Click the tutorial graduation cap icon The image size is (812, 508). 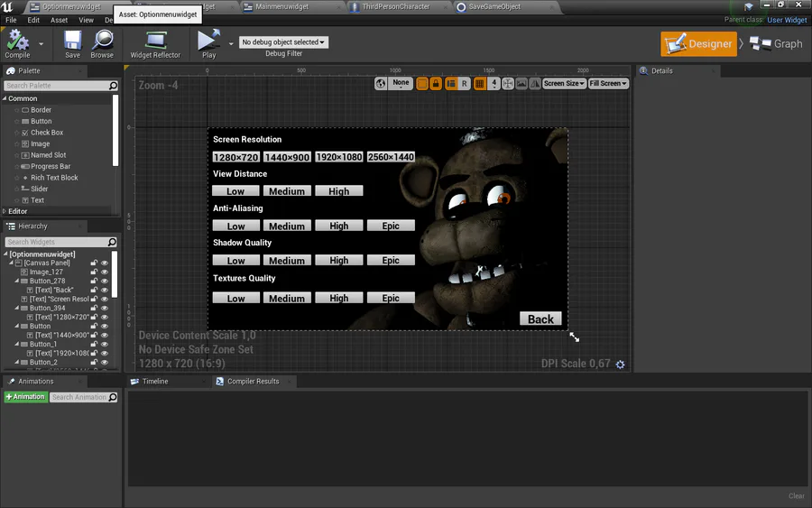[x=748, y=6]
